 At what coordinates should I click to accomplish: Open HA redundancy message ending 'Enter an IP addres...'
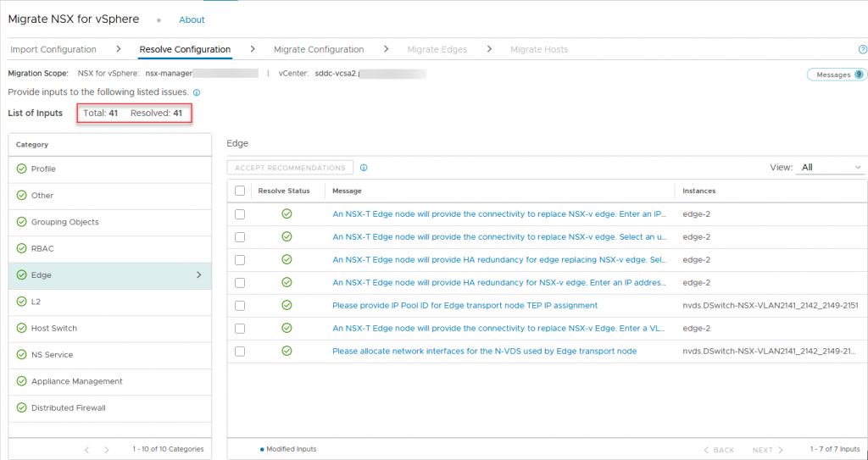499,282
